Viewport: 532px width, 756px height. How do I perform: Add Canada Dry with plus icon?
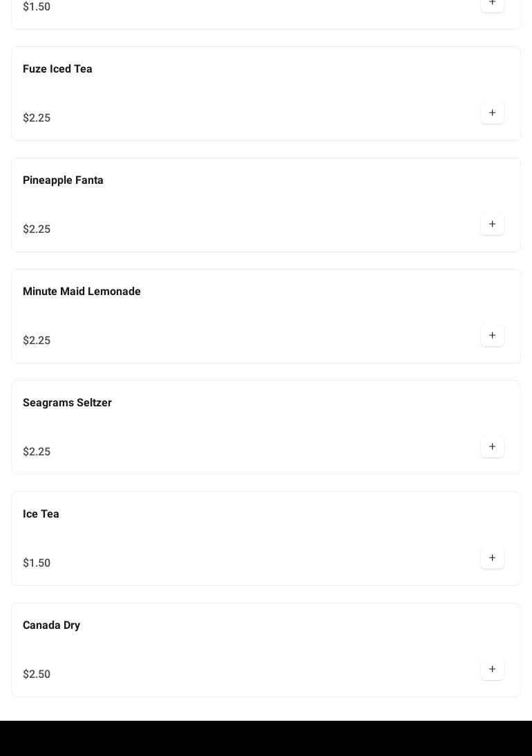[492, 670]
